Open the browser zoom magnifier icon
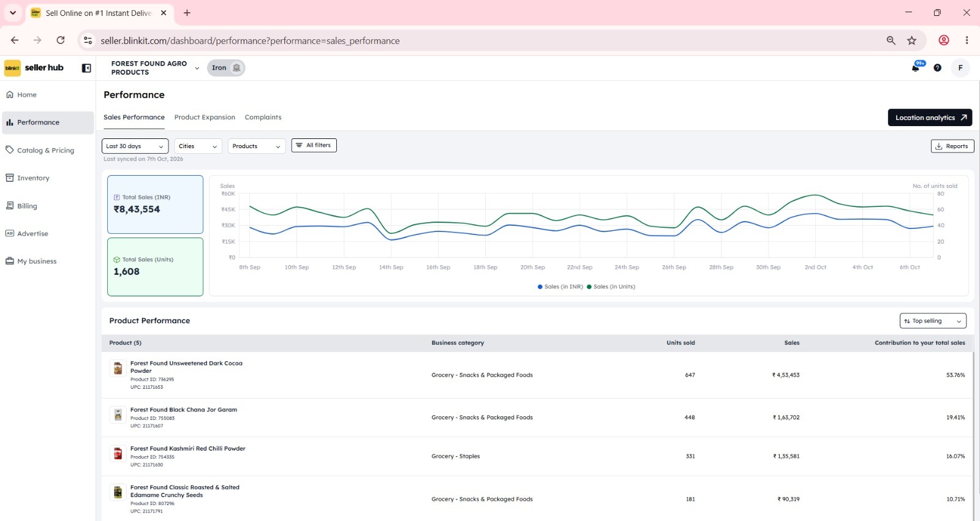The width and height of the screenshot is (980, 521). (891, 40)
